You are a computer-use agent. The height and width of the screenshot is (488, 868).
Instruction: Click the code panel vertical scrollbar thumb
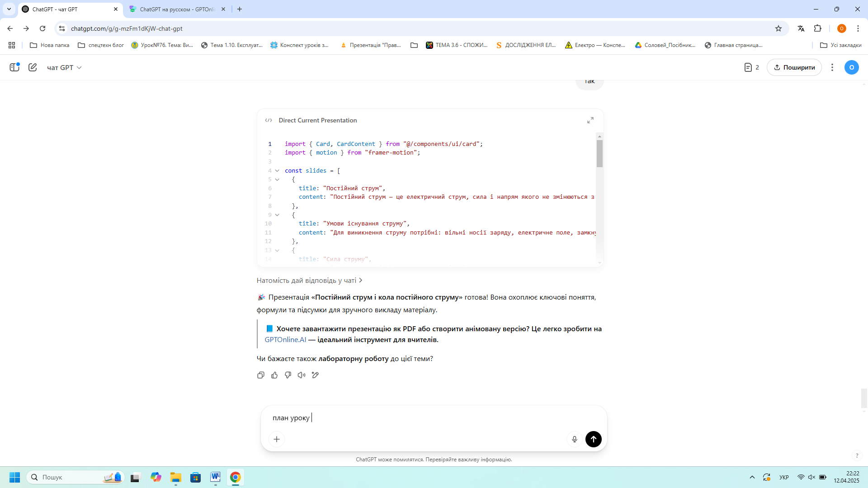[x=599, y=154]
